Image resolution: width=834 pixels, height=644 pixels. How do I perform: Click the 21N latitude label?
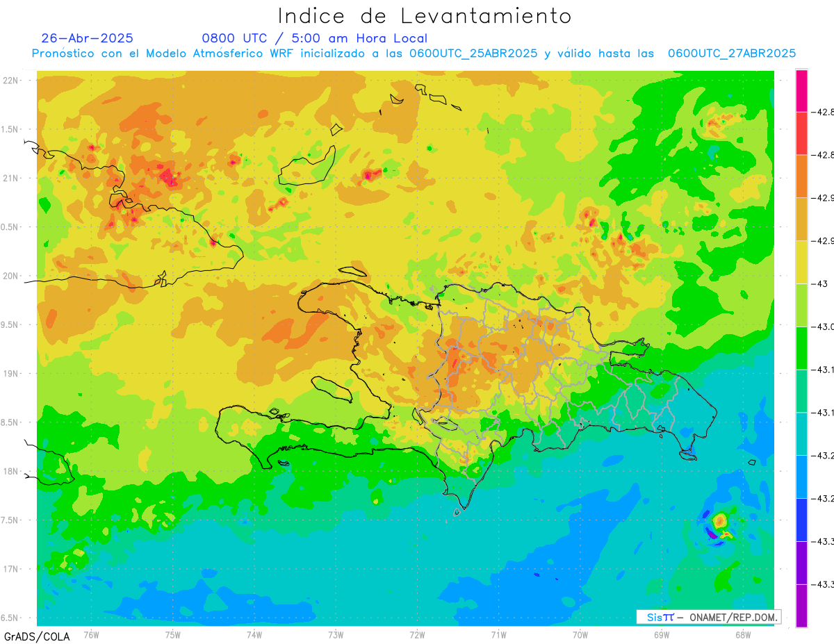pyautogui.click(x=10, y=178)
